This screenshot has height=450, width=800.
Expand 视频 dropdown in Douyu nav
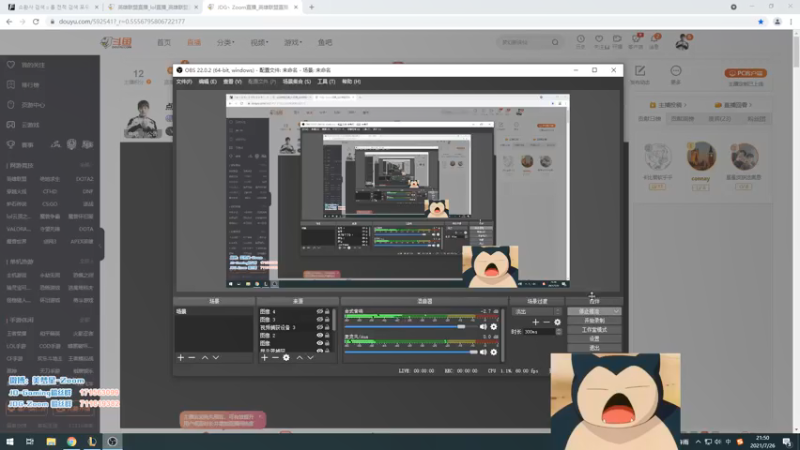click(259, 42)
